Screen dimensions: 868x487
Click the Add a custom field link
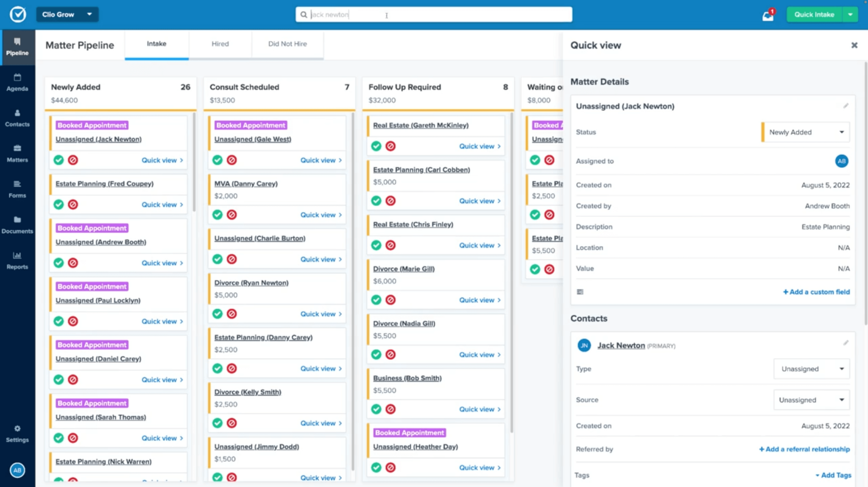[x=816, y=292]
